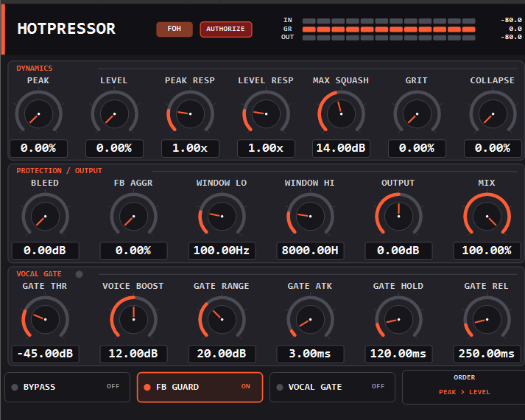Viewport: 525px width, 420px height.
Task: Click the PEAK RESP value 1.00x
Action: pos(190,148)
